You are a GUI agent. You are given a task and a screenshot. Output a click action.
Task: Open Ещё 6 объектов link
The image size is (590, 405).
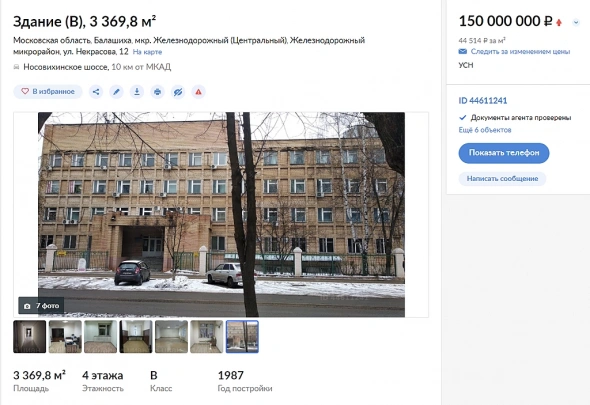pyautogui.click(x=485, y=130)
